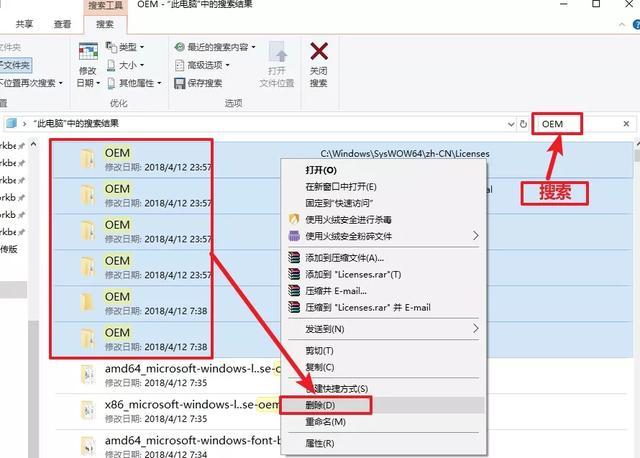Click the WinRAR icon for 添加到压缩文件(A)...
Image resolution: width=640 pixels, height=458 pixels.
[294, 258]
